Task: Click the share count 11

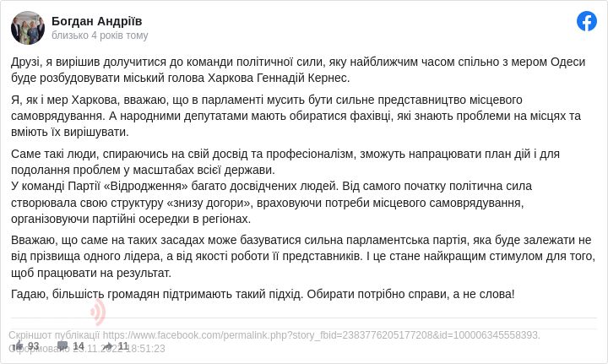Action: point(123,346)
